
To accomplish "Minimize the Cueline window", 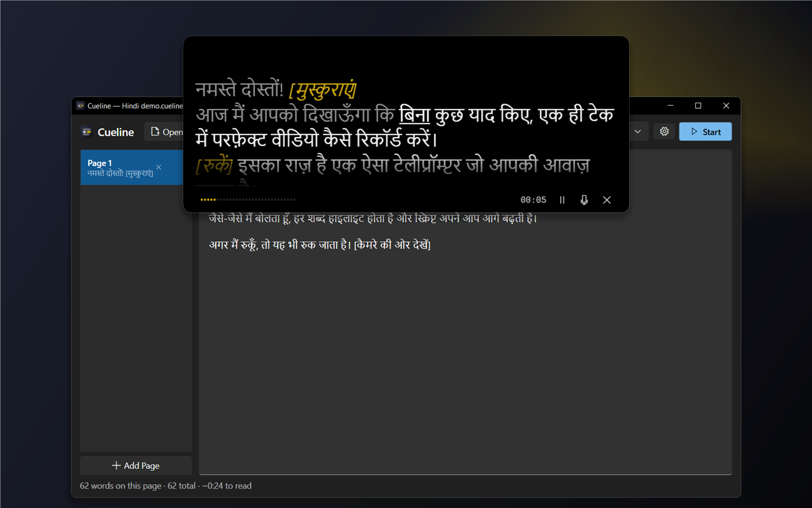I will (670, 106).
